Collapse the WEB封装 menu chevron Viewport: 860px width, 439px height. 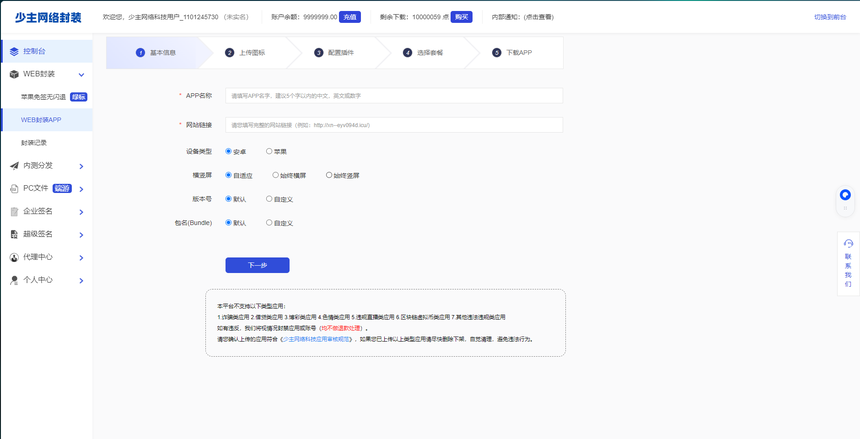point(81,74)
